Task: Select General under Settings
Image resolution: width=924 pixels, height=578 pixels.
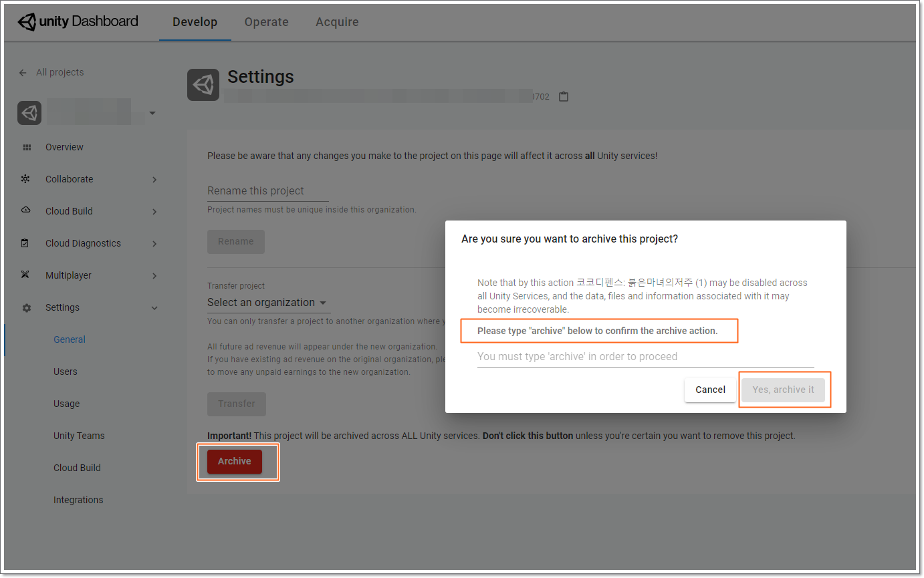Action: (70, 339)
